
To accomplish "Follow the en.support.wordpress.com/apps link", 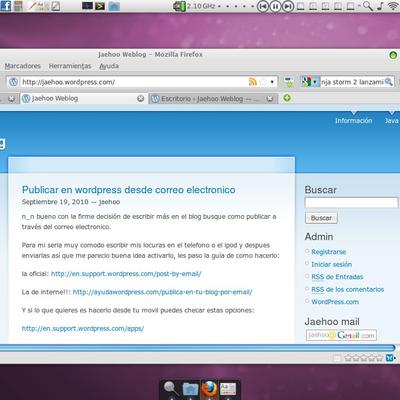I will click(83, 329).
